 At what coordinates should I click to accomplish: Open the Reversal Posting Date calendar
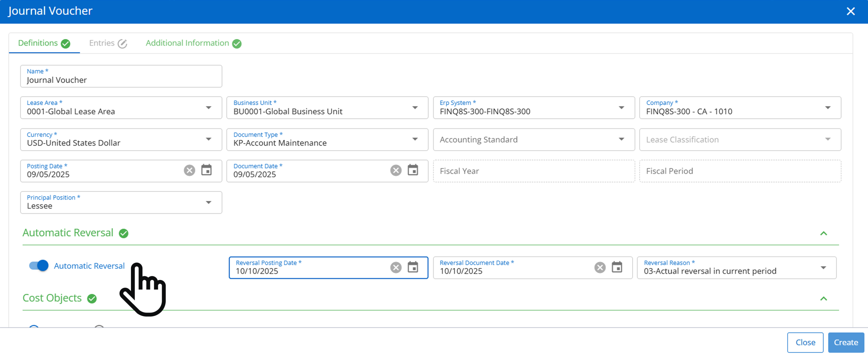(413, 267)
